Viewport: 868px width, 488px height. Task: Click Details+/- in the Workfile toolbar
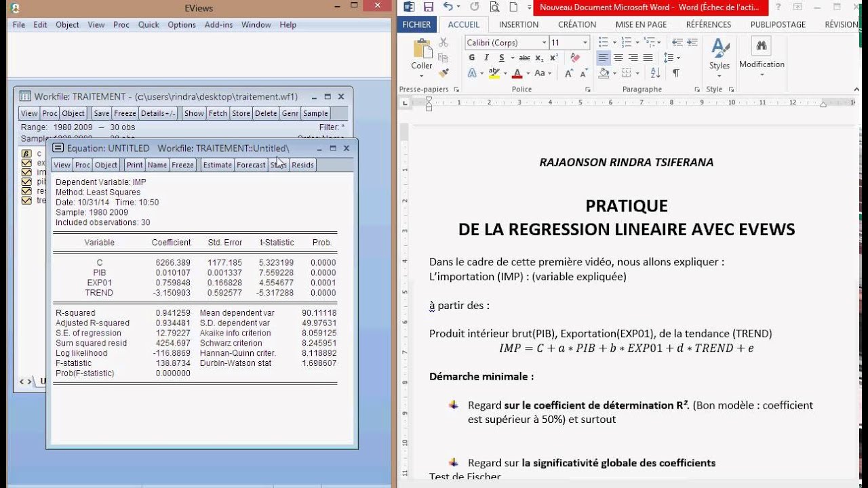tap(158, 113)
